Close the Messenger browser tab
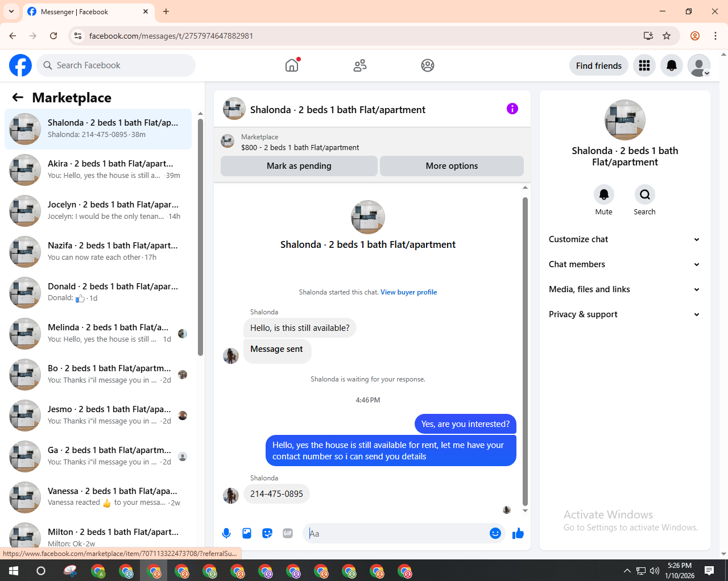 coord(146,11)
